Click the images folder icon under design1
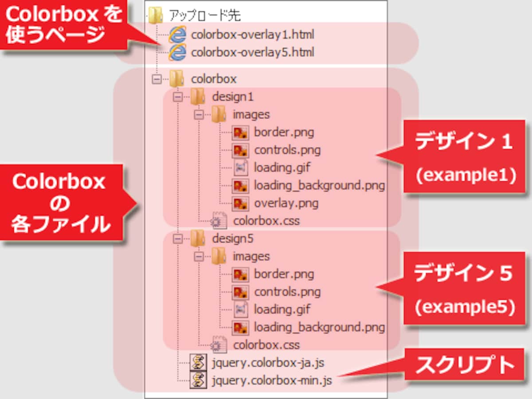This screenshot has height=399, width=532. click(x=219, y=114)
